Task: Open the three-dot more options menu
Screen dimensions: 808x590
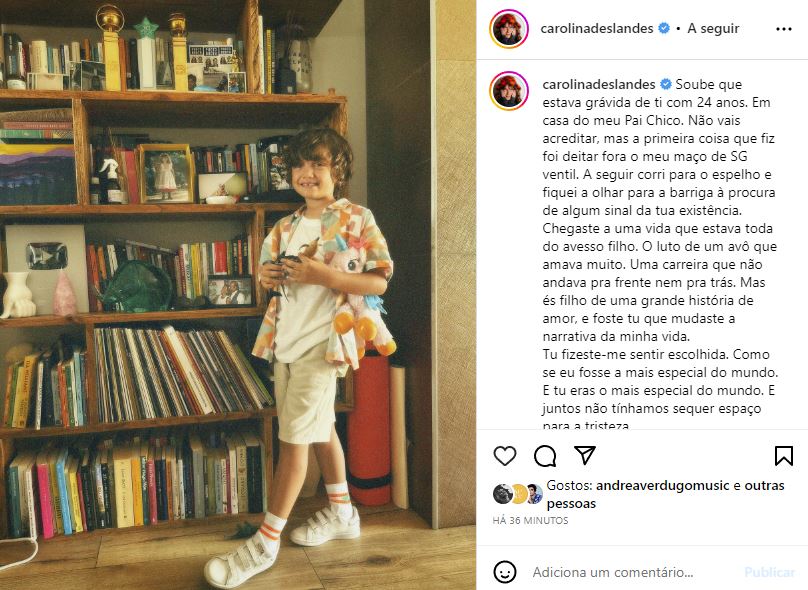Action: pyautogui.click(x=784, y=29)
